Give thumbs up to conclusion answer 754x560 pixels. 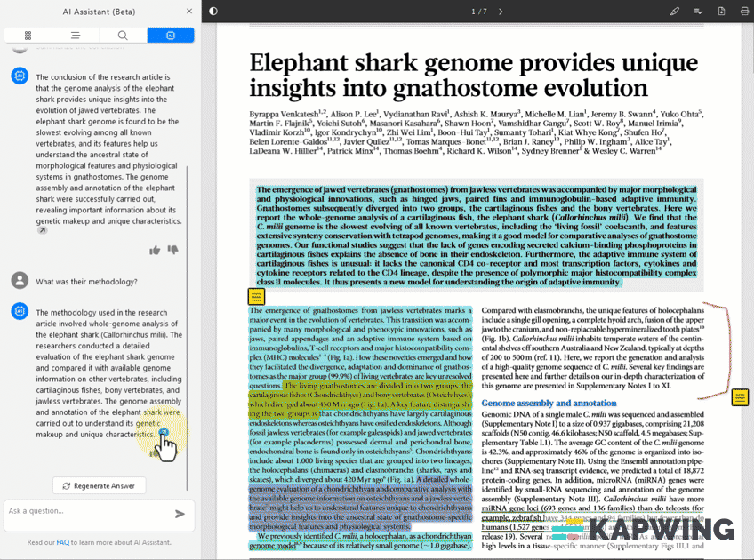pos(155,251)
